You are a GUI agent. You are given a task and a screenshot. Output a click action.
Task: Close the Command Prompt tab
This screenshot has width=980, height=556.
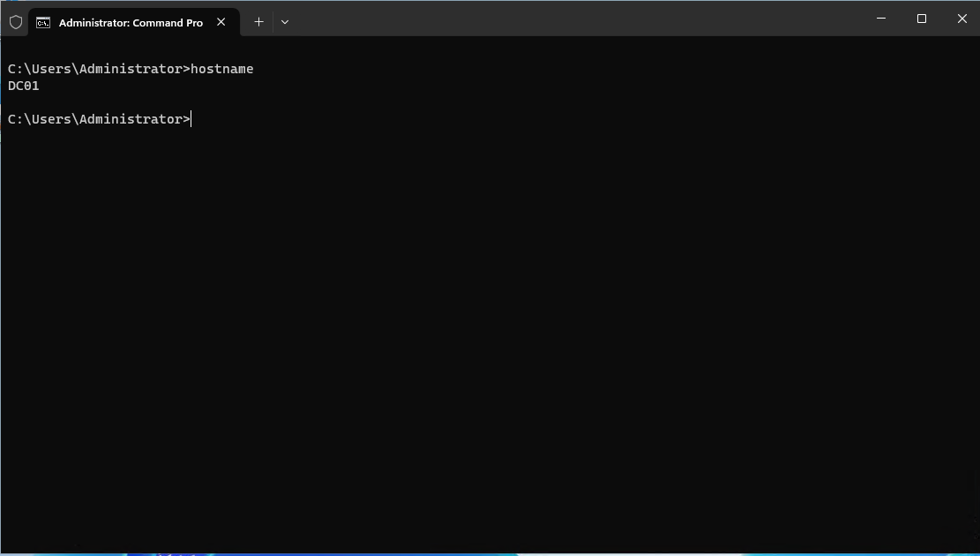(x=221, y=22)
